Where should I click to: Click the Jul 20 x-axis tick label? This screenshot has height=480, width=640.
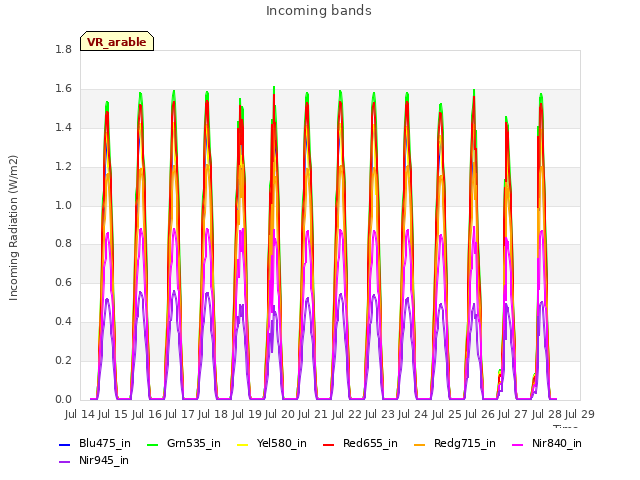[280, 414]
